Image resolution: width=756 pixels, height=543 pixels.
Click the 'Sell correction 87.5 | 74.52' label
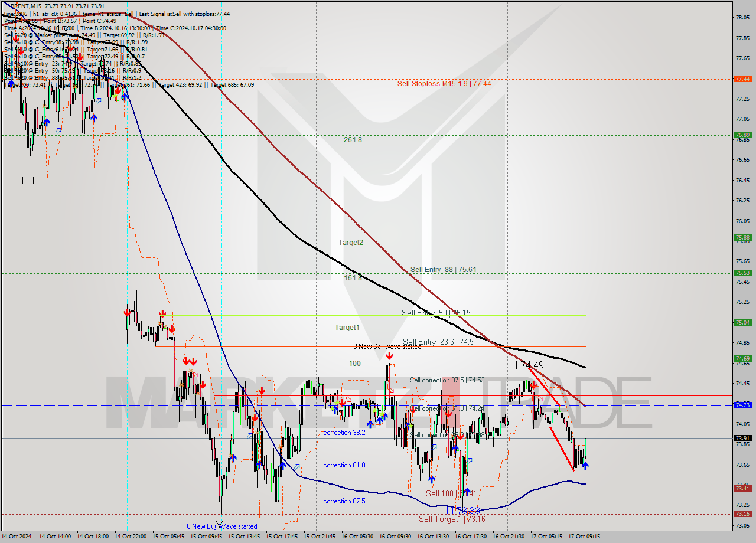[x=447, y=380]
